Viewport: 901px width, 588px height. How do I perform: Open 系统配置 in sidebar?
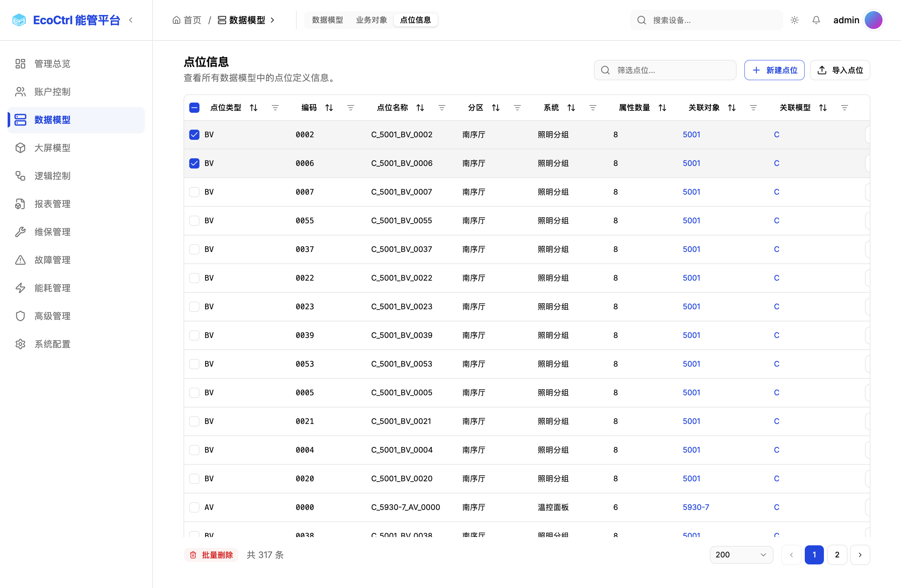click(x=76, y=344)
